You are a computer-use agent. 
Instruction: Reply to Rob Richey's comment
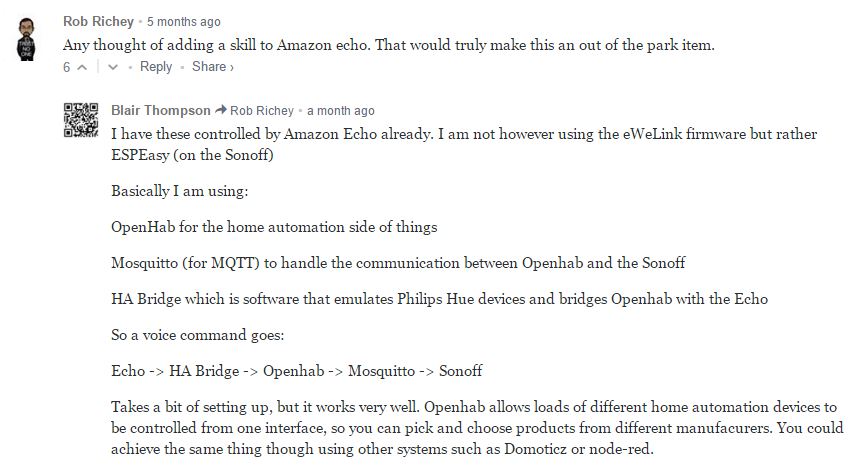point(156,67)
